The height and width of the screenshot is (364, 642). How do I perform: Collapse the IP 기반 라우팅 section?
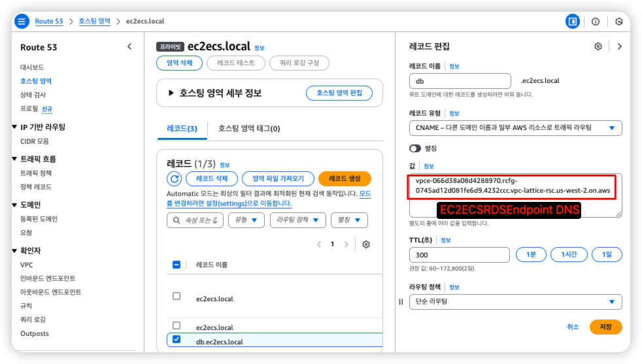(x=15, y=127)
